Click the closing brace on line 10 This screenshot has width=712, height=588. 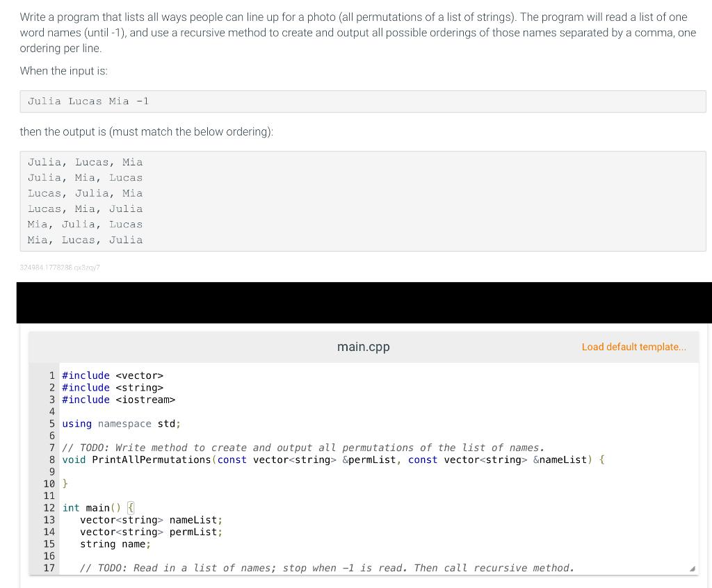click(x=63, y=484)
